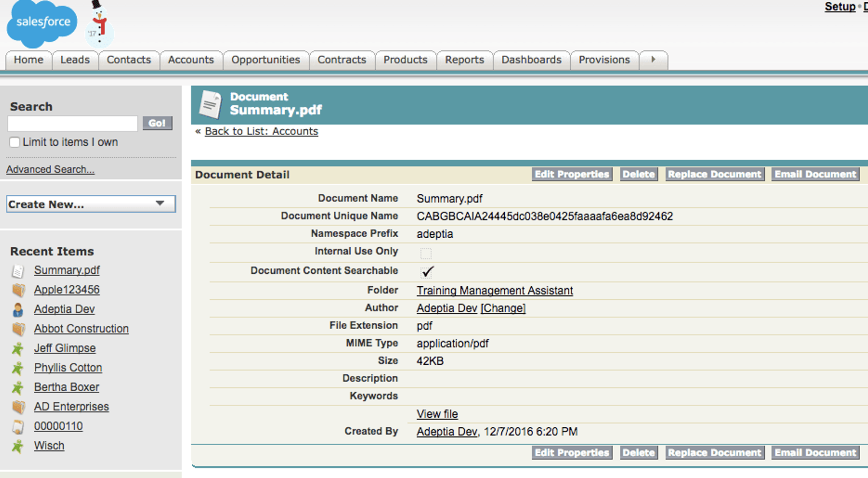The width and height of the screenshot is (868, 478).
Task: Switch to the Dashboards tab
Action: pos(531,60)
